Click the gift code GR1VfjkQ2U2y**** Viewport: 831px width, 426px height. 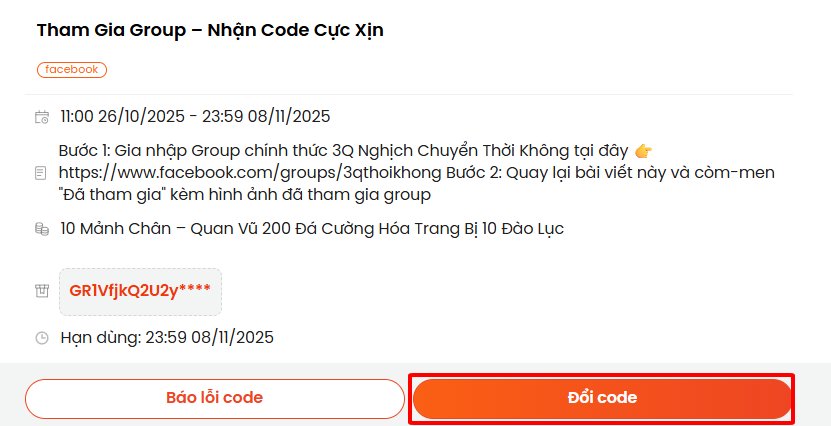coord(140,291)
